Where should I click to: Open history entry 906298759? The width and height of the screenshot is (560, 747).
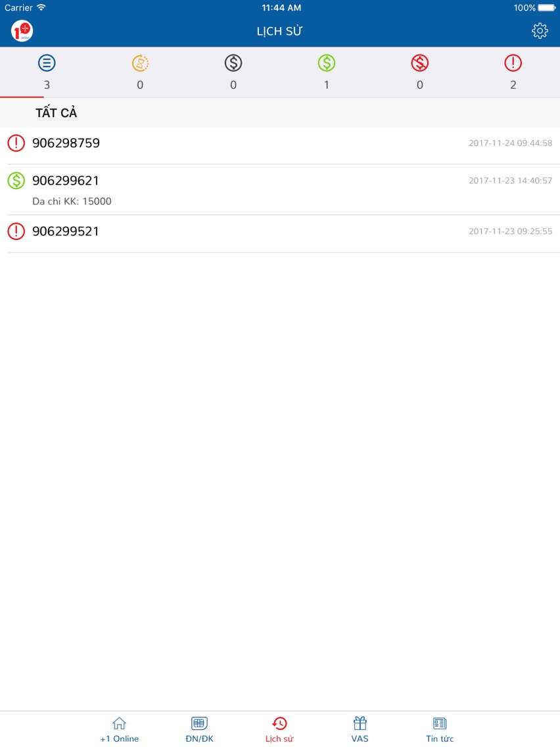(280, 145)
